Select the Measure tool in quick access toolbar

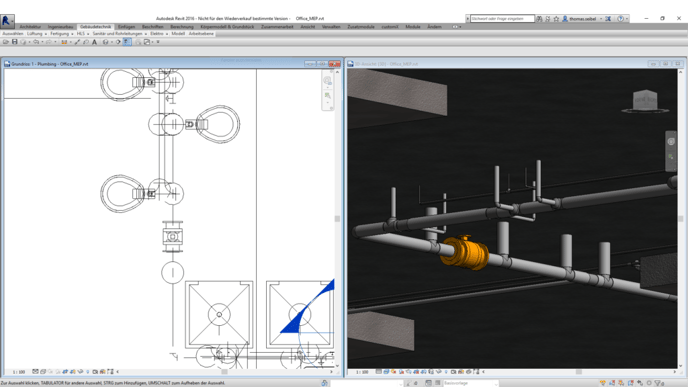pos(64,42)
